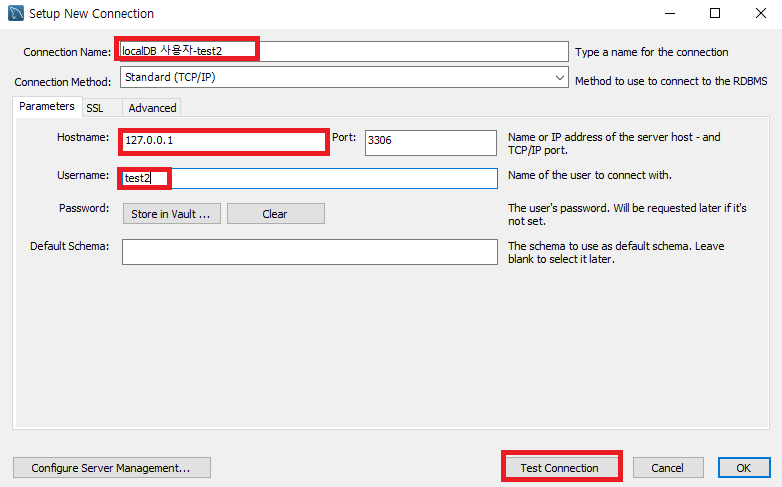Click 'Type a name for the connection' hint
The width and height of the screenshot is (782, 487).
tap(651, 52)
